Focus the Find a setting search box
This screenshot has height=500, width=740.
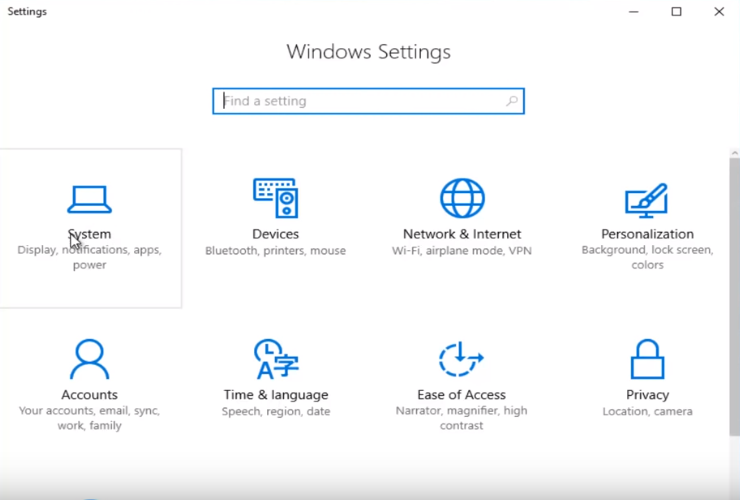point(368,101)
